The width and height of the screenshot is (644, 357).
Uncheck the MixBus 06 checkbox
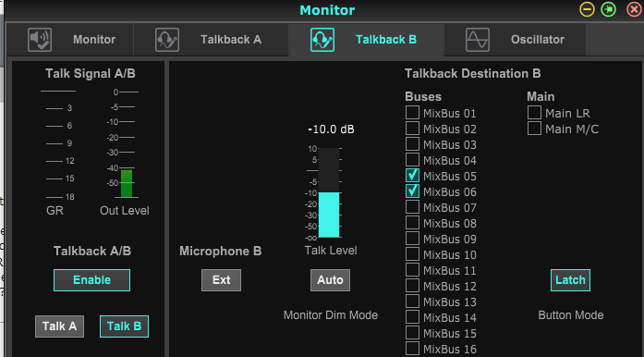pos(412,191)
